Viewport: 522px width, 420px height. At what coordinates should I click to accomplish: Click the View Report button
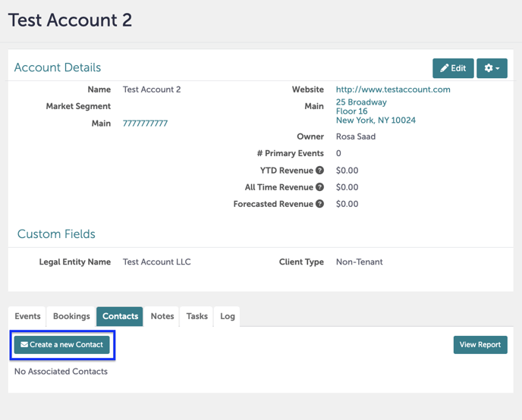click(x=480, y=345)
